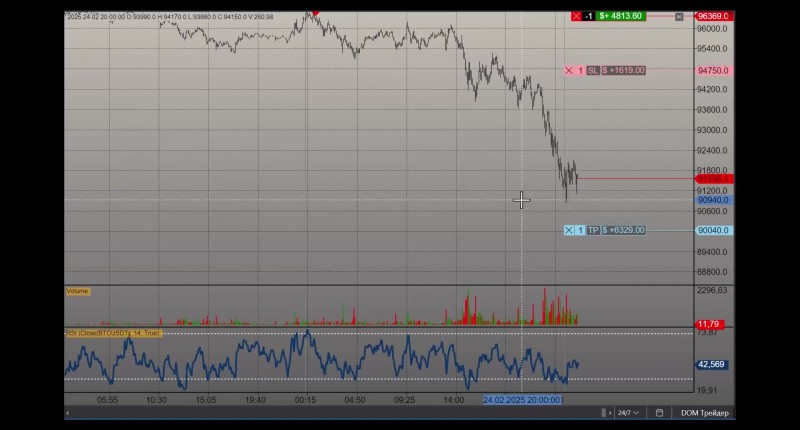Select the 94750.0 stop-loss price tag
The image size is (800, 430).
[713, 70]
